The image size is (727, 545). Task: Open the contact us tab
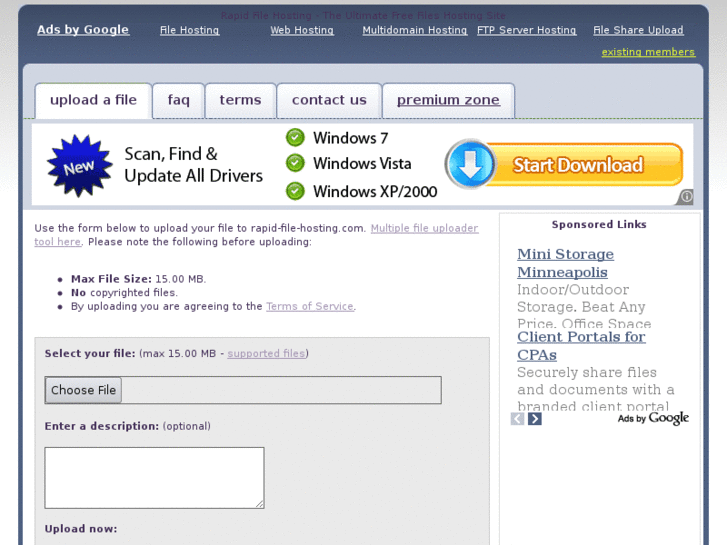329,100
